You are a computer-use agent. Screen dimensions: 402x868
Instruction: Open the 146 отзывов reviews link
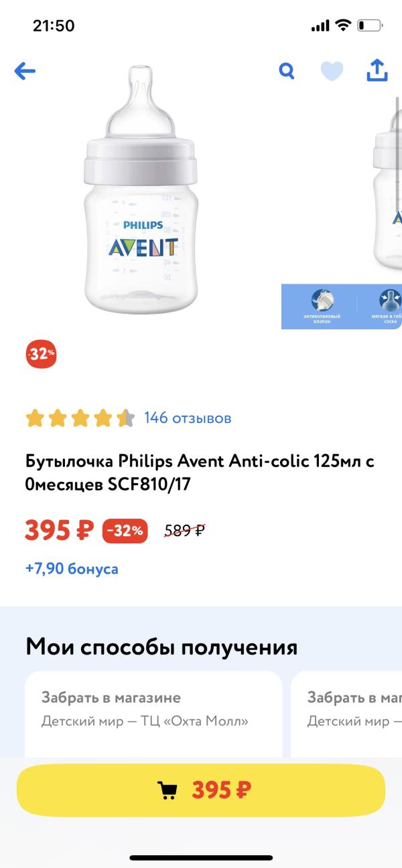tap(188, 418)
